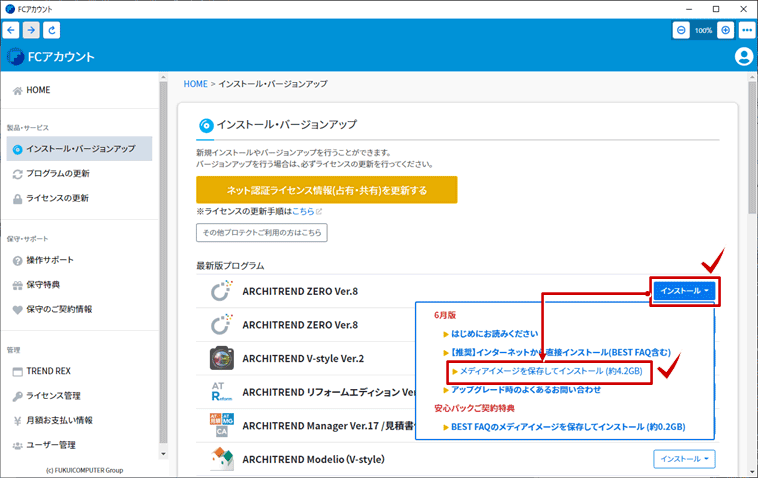This screenshot has width=758, height=478.
Task: Click the ARCHITREND V-style Ver.2 product name
Action: point(303,358)
